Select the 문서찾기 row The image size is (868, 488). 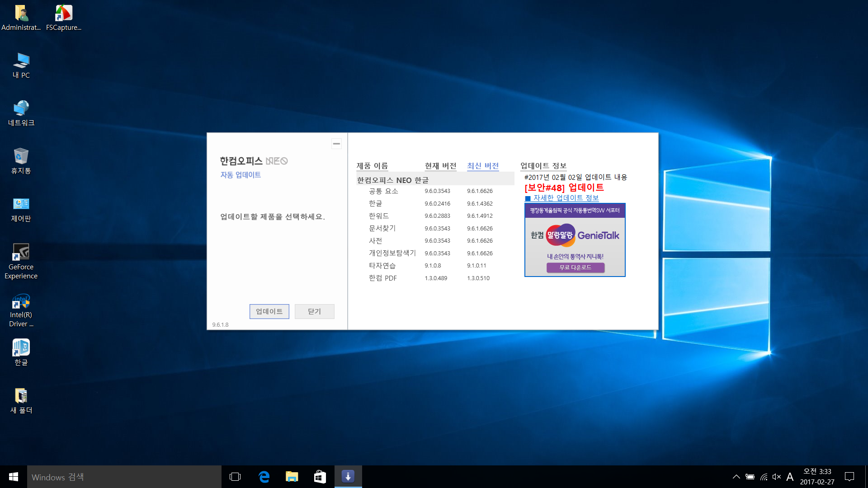point(435,228)
